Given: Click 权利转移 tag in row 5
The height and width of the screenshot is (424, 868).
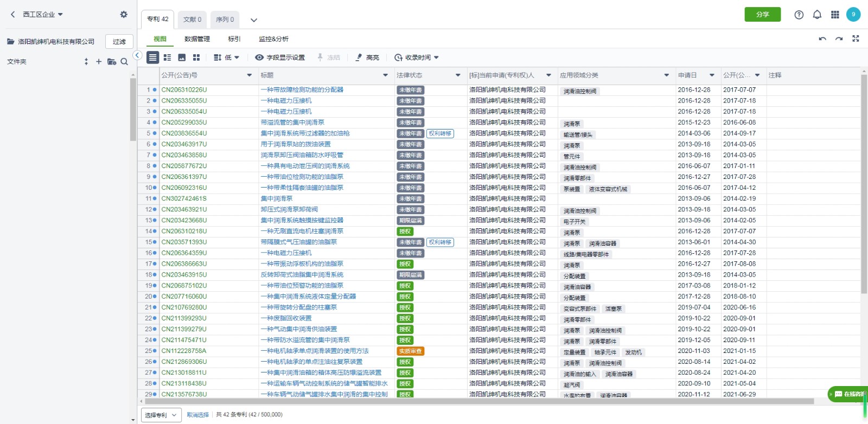Looking at the screenshot, I should (x=440, y=133).
